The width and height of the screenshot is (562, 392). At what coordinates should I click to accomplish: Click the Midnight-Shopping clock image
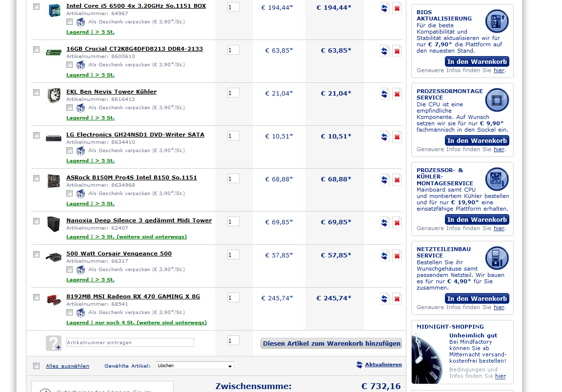pyautogui.click(x=427, y=359)
